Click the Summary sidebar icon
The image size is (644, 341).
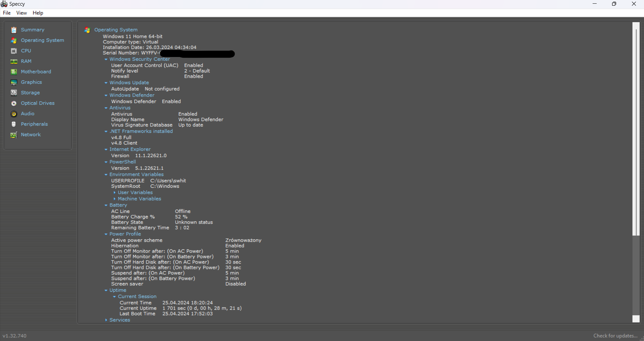click(14, 30)
